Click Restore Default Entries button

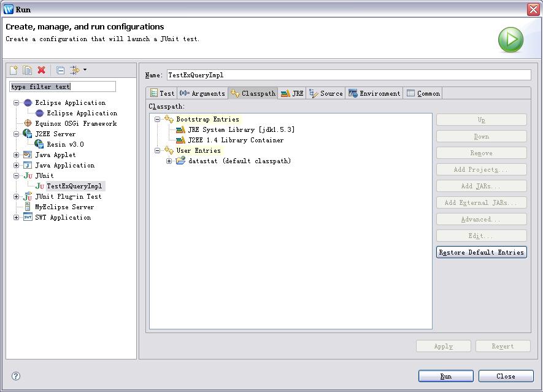coord(482,252)
